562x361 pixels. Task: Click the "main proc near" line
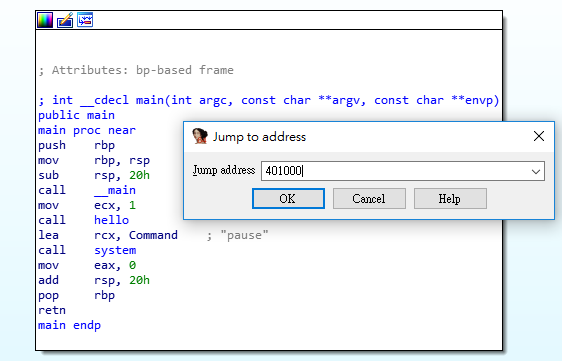coord(87,130)
